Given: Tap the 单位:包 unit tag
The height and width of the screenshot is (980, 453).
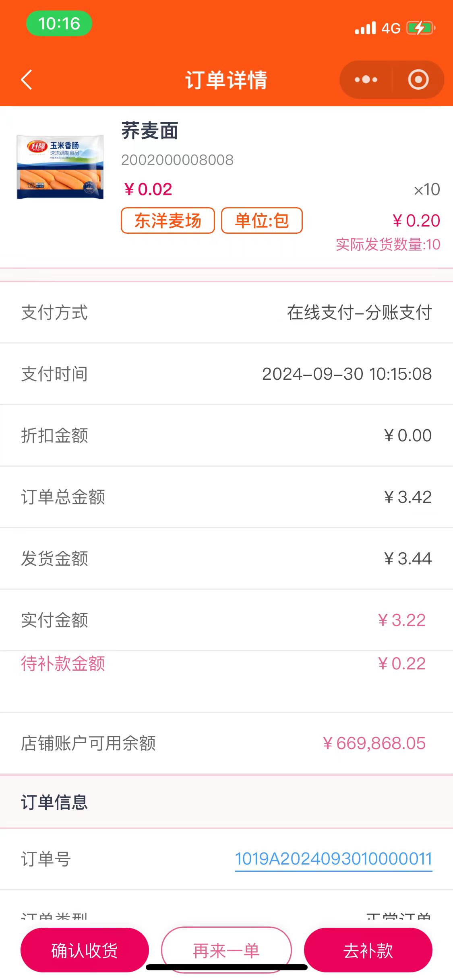Looking at the screenshot, I should pos(262,220).
